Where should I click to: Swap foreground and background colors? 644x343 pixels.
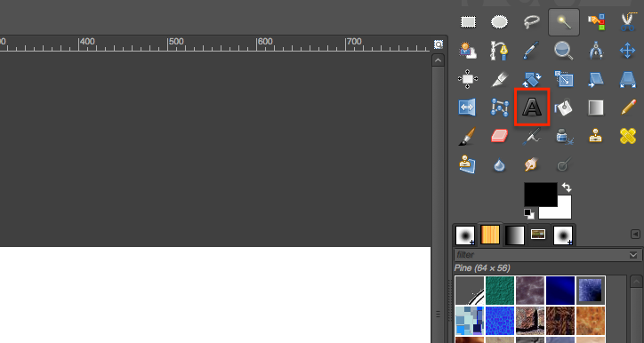point(567,187)
